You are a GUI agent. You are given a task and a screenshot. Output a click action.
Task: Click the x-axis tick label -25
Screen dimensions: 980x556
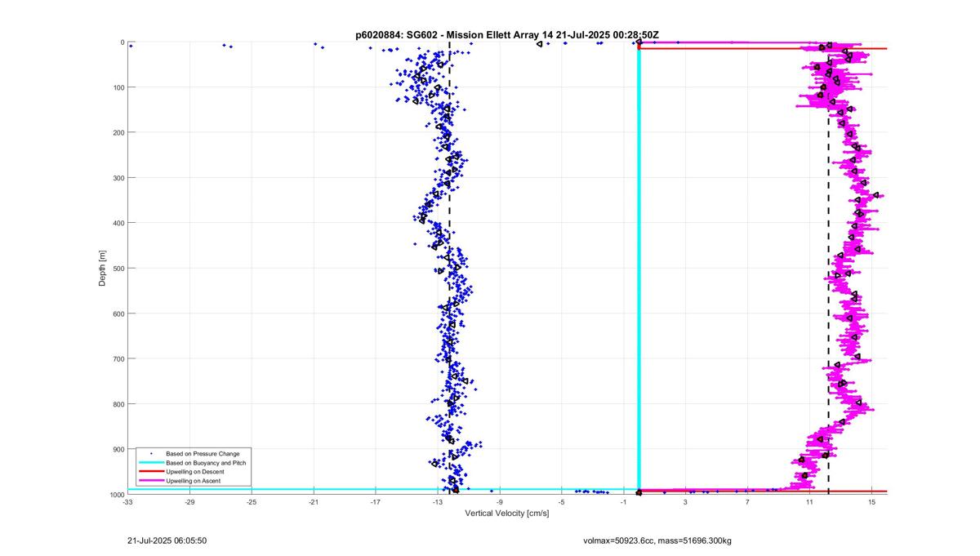click(252, 502)
